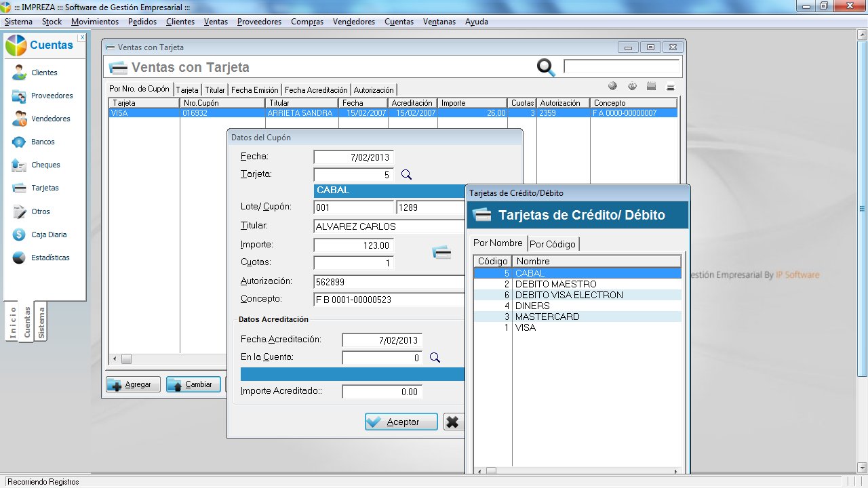868x488 pixels.
Task: Click the magnifier next to Tarjeta field
Action: pyautogui.click(x=406, y=174)
